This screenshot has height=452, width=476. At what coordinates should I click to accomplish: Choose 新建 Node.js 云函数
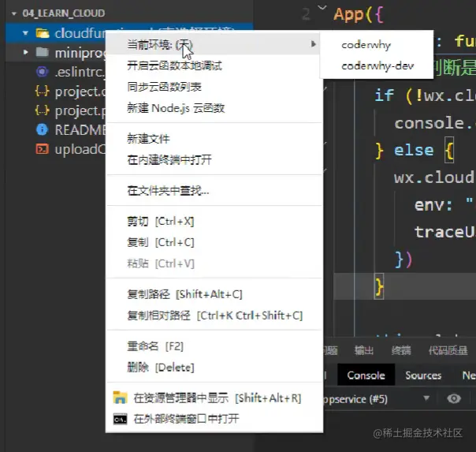coord(176,108)
